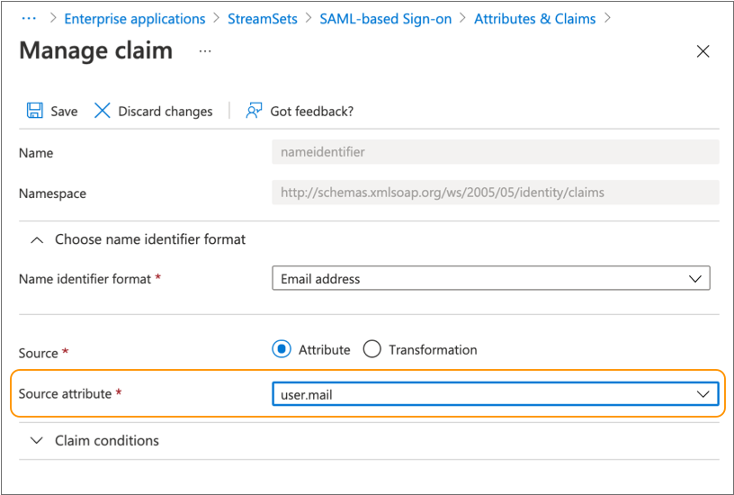Select the Attribute source radio button

tap(281, 349)
